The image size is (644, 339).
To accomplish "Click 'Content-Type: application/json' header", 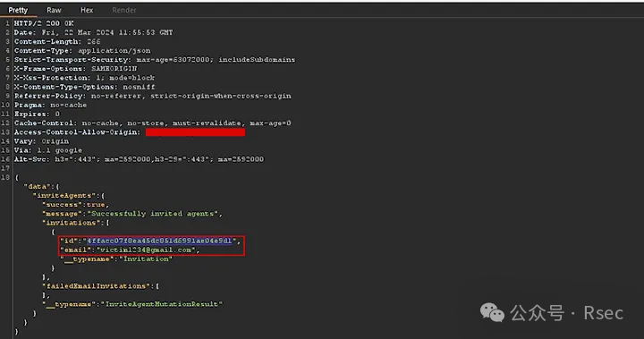I will (82, 51).
